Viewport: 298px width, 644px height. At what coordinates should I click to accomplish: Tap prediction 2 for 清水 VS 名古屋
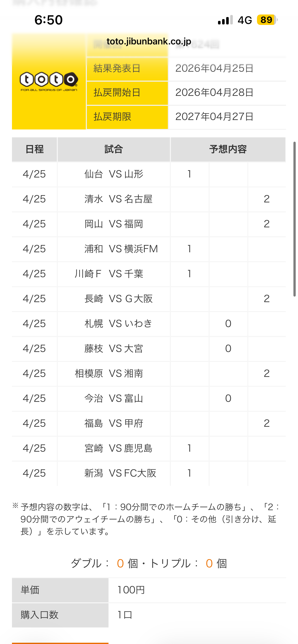click(266, 199)
